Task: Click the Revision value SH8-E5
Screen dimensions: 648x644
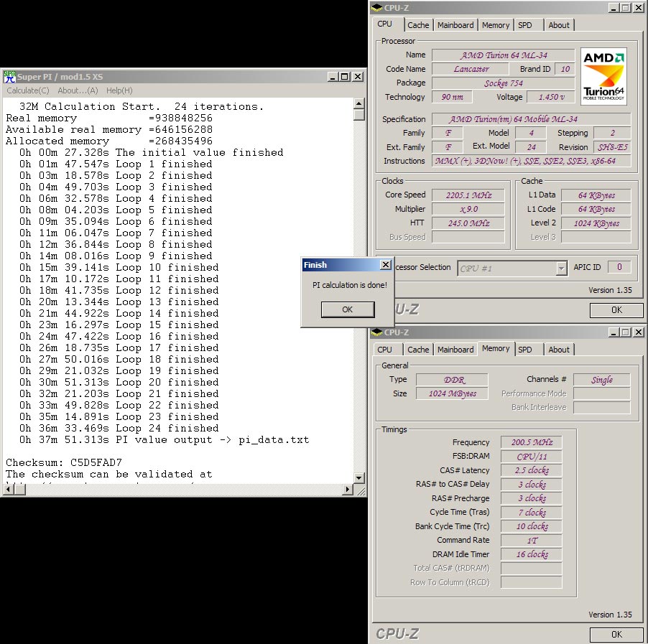Action: (612, 147)
